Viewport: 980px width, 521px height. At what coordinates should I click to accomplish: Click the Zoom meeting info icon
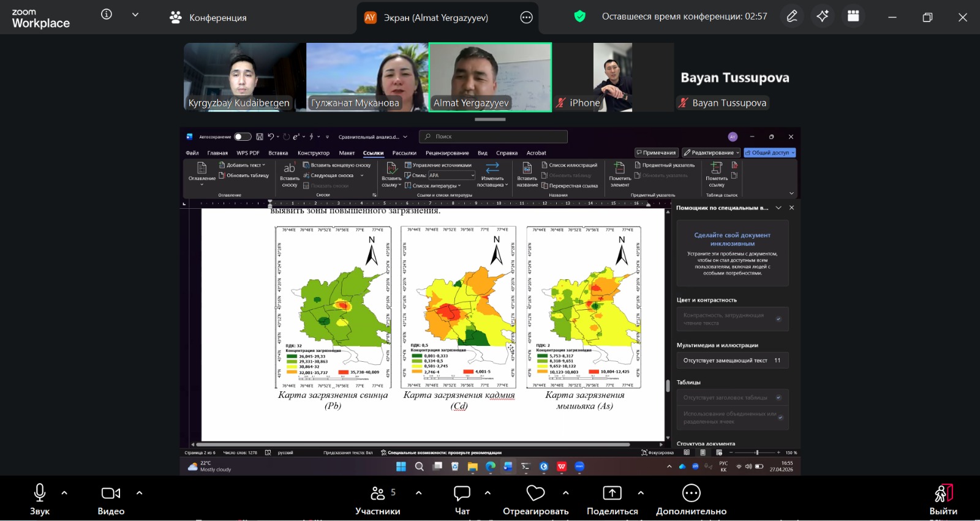107,14
